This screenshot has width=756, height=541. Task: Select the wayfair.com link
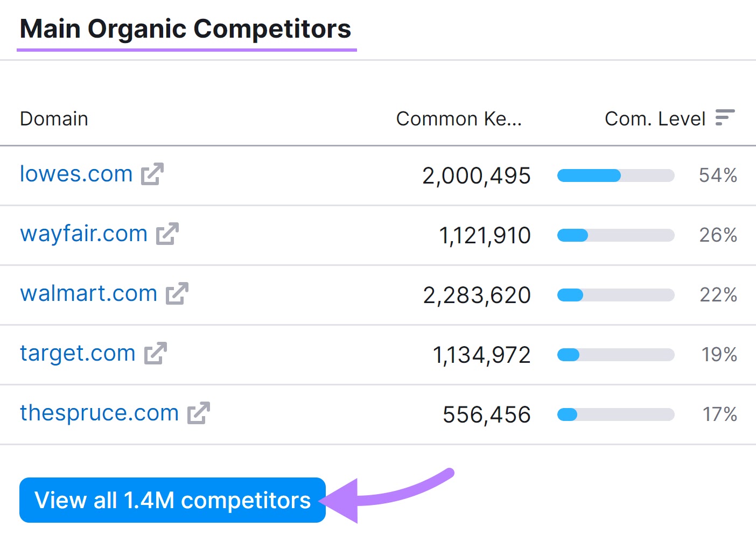[x=83, y=233]
